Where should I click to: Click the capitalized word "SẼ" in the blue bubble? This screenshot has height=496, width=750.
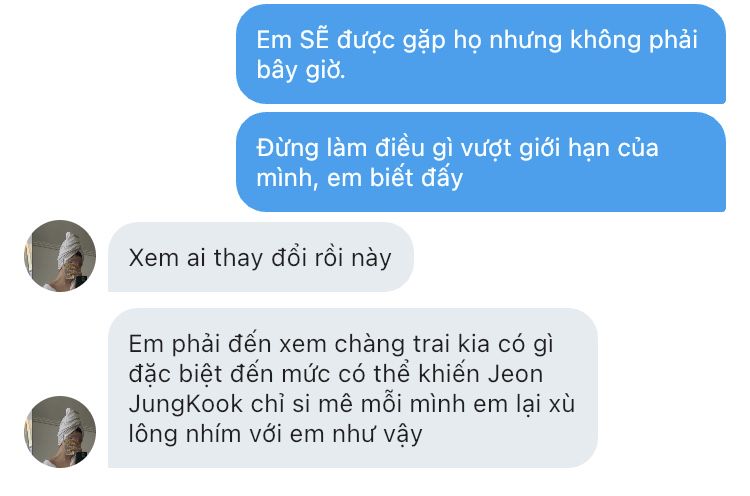tap(314, 39)
